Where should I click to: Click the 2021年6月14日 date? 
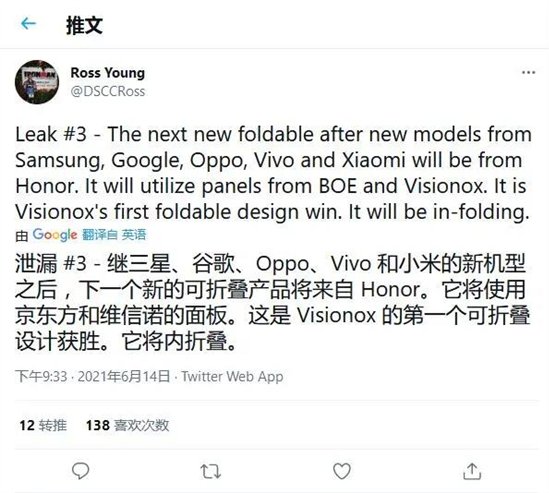coord(124,376)
